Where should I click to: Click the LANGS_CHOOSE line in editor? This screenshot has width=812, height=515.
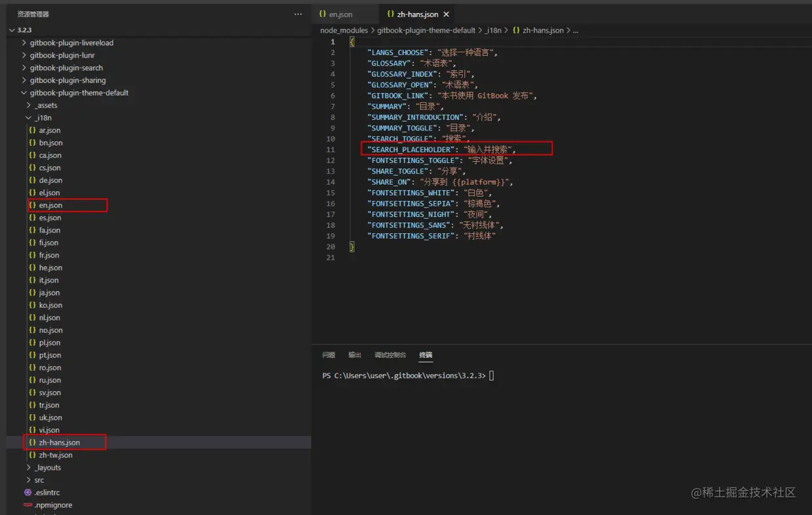click(x=433, y=52)
